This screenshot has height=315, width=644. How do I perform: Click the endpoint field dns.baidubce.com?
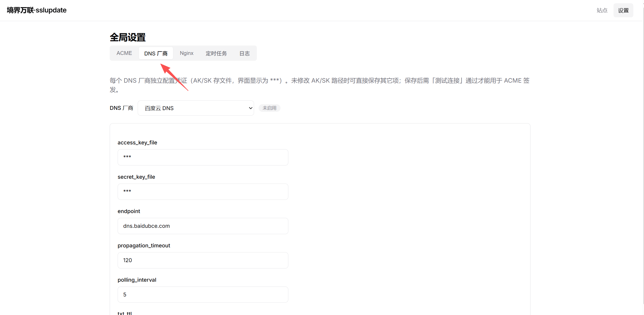(x=203, y=226)
